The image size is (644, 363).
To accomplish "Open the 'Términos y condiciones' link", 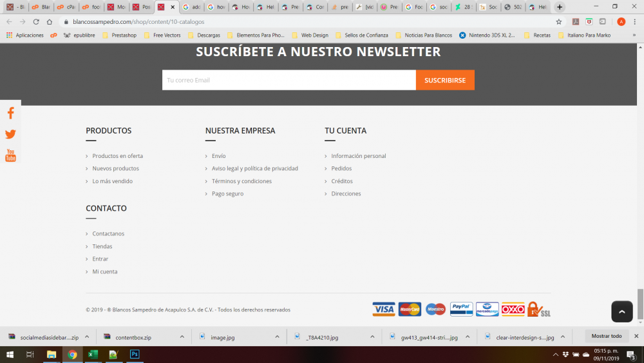I will 241,181.
